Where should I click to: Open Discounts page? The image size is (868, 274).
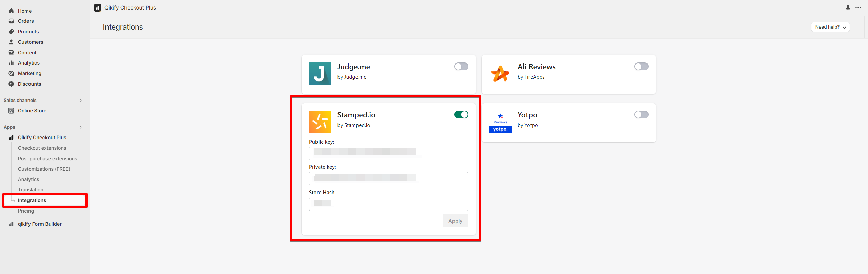coord(30,84)
